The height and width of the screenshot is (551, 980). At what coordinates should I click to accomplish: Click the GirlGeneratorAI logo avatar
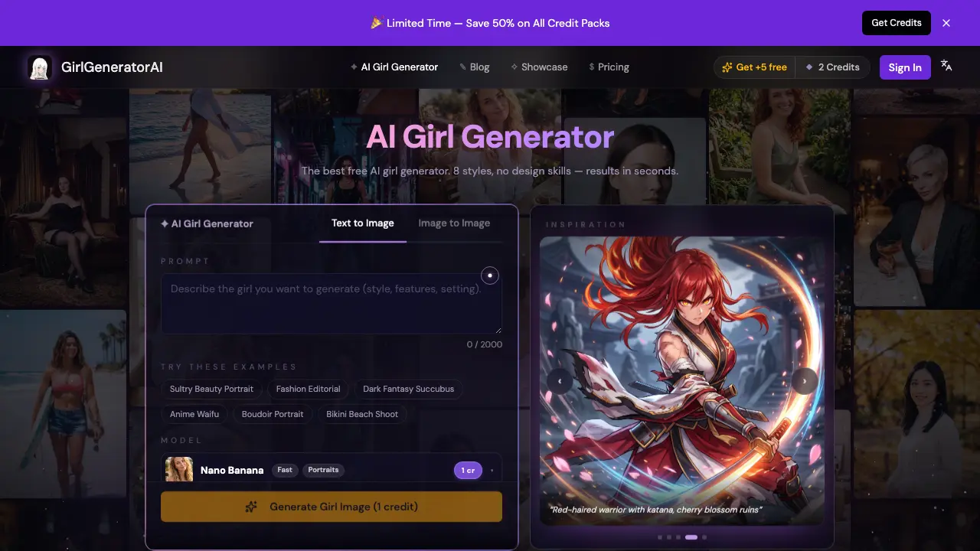[x=39, y=67]
